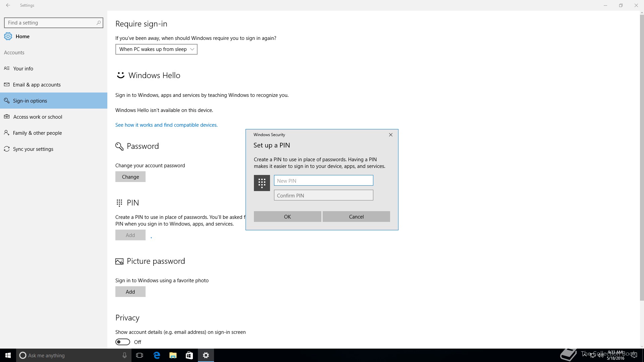Click Cortana microphone icon
The height and width of the screenshot is (362, 644).
point(124,355)
